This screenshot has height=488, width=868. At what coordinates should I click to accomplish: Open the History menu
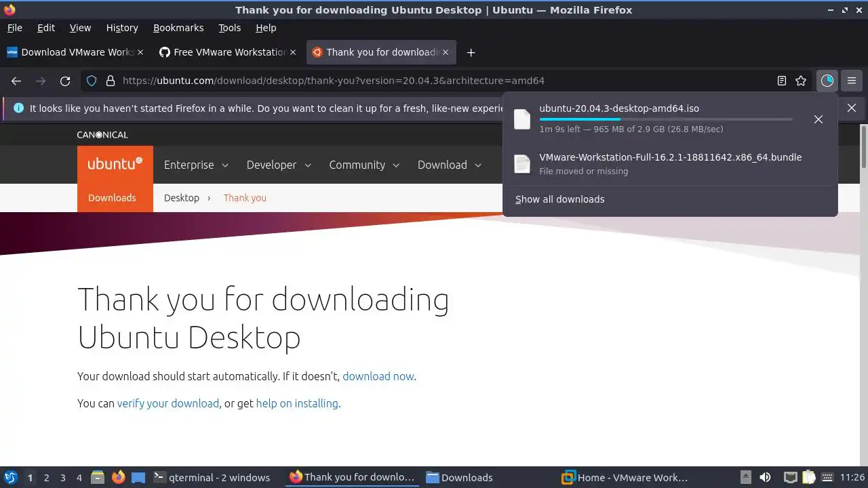coord(122,28)
